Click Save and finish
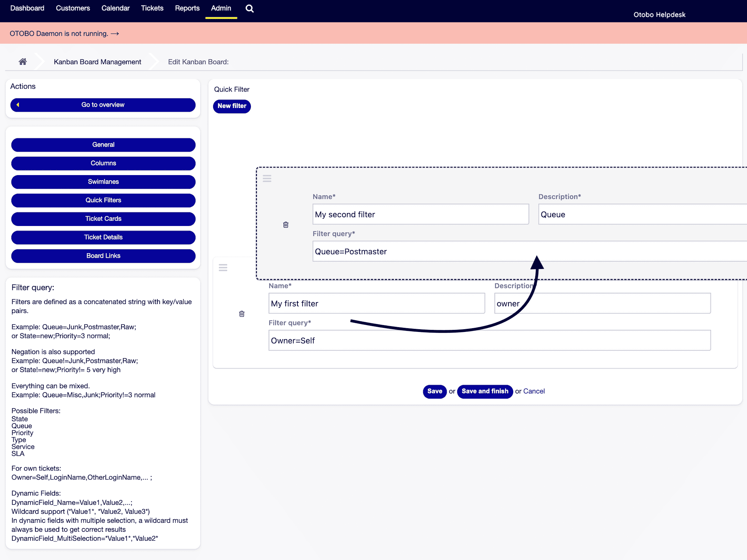747x560 pixels. [485, 391]
